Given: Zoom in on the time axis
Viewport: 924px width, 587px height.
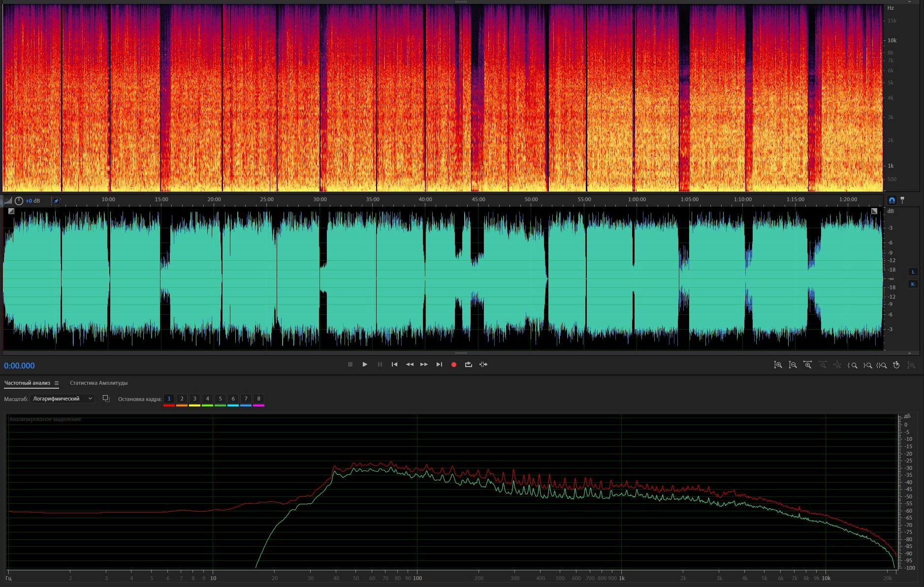Looking at the screenshot, I should [x=807, y=365].
